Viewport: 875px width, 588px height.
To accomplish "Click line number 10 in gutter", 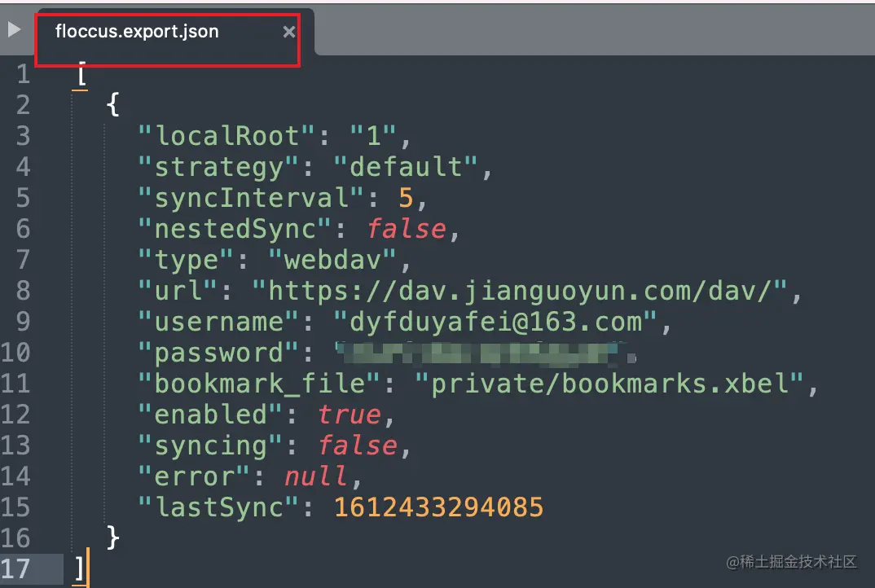I will click(x=15, y=352).
